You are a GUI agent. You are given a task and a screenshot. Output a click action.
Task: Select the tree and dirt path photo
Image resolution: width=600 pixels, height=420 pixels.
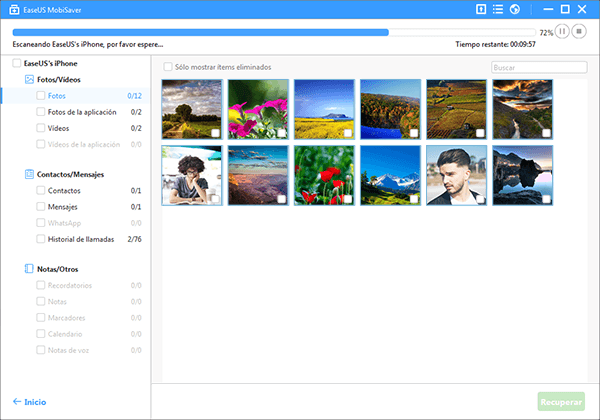pos(192,109)
